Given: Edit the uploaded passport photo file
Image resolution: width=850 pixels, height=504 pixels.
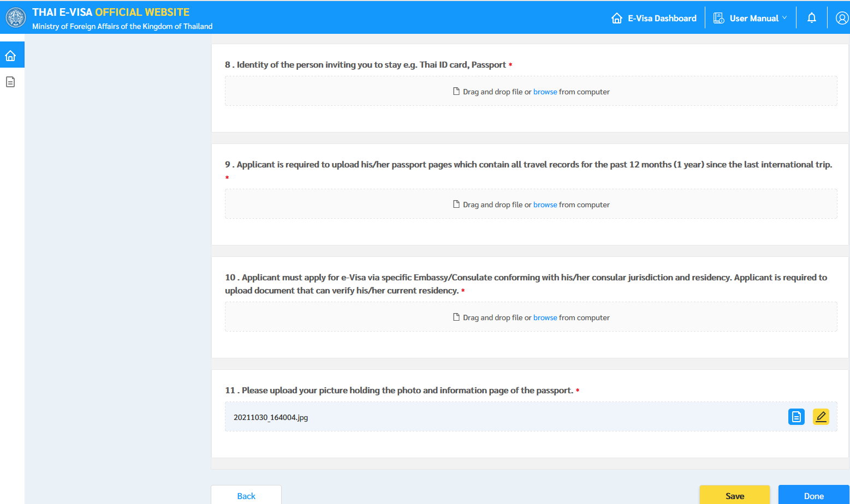Looking at the screenshot, I should click(821, 417).
